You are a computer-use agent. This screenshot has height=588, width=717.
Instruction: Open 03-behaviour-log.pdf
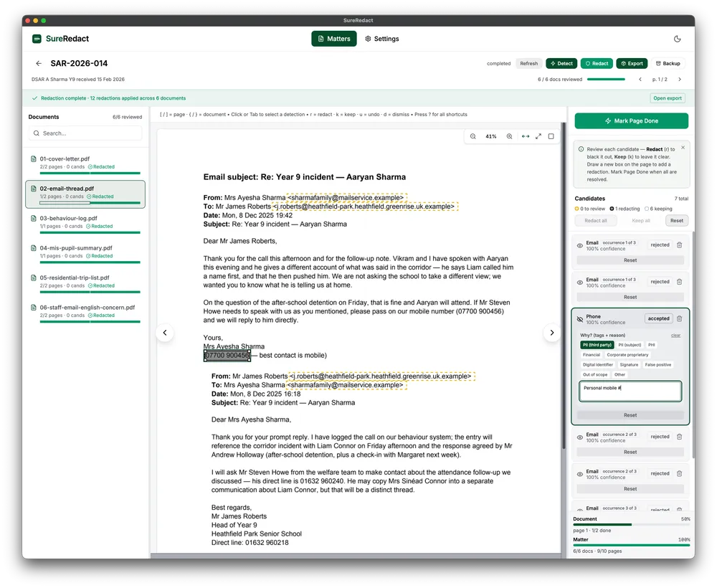[x=85, y=223]
